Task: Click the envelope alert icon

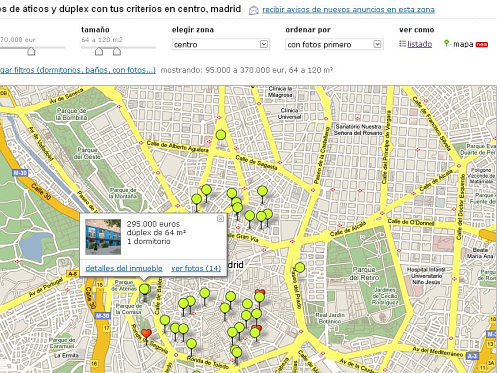Action: click(x=254, y=10)
